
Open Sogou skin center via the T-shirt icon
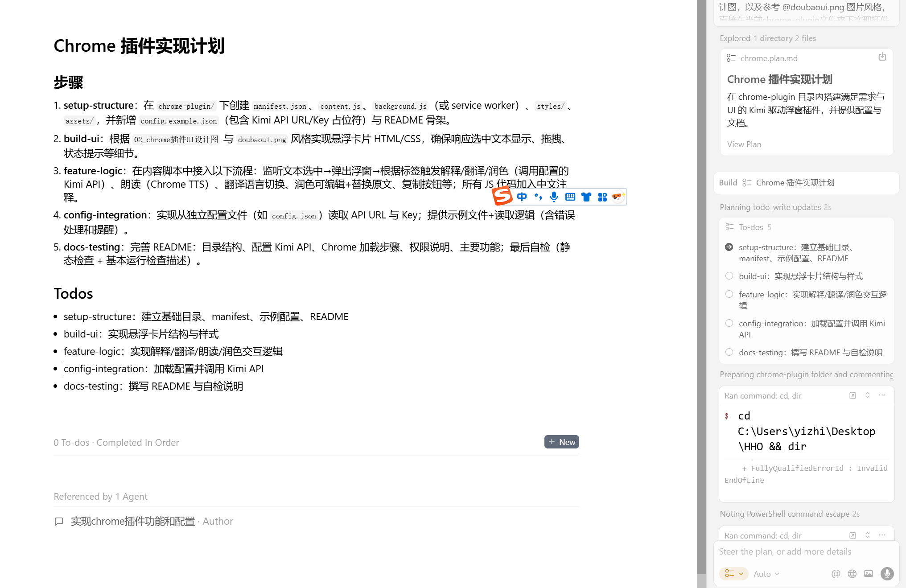click(586, 197)
